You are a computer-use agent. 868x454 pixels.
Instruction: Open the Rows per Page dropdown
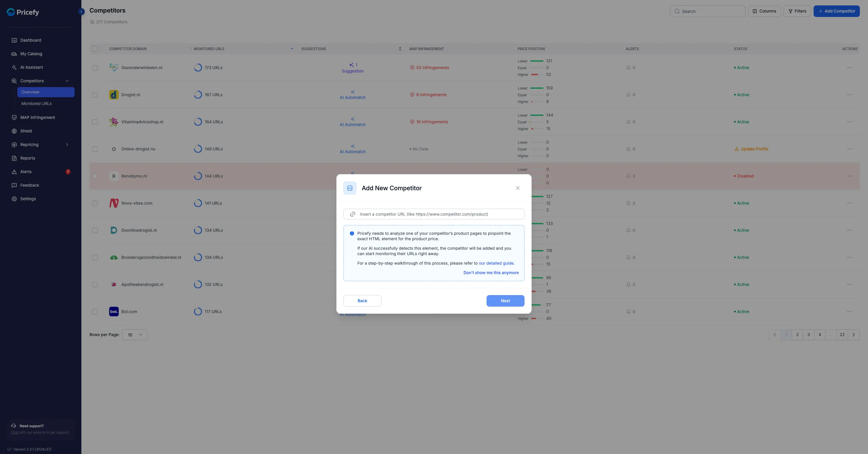click(135, 335)
